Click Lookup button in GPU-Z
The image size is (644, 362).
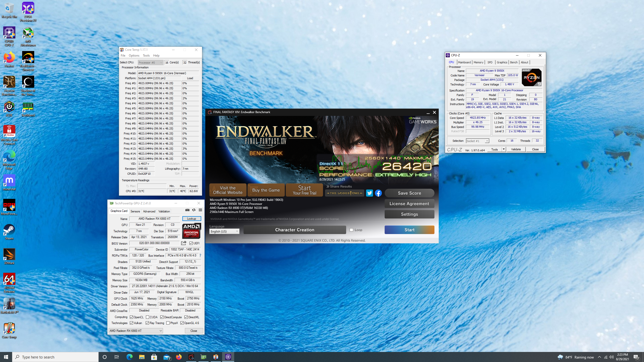point(191,219)
